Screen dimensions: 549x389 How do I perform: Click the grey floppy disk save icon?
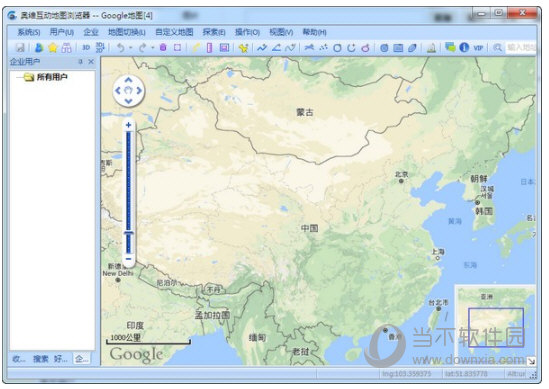coord(20,48)
